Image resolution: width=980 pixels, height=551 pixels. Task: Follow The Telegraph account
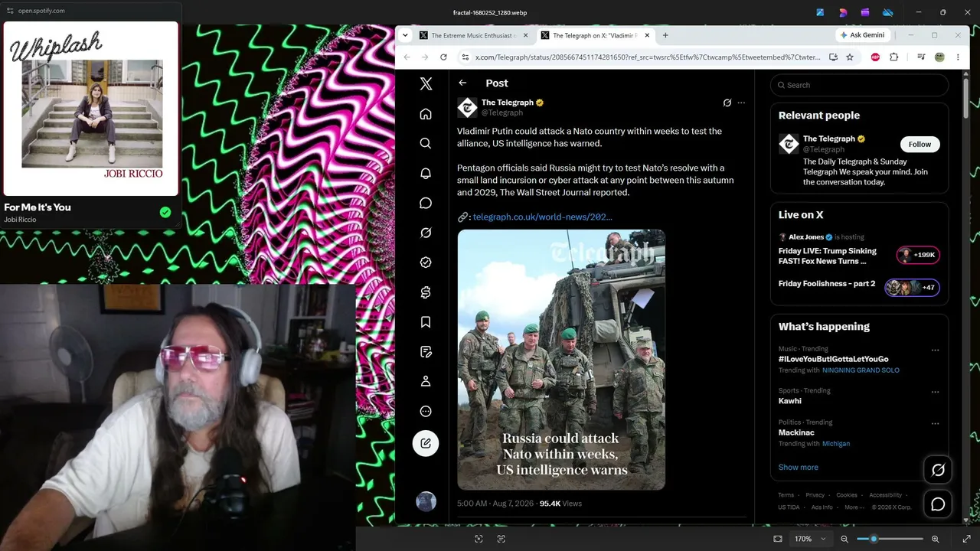point(920,144)
